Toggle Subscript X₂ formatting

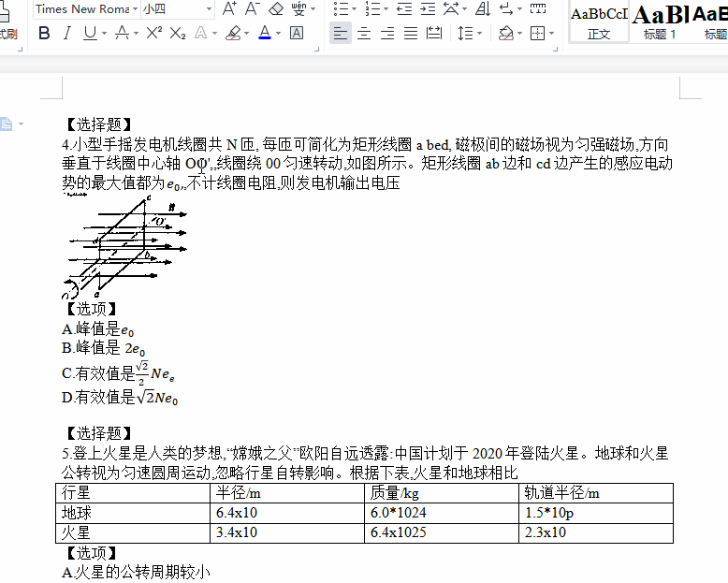178,33
